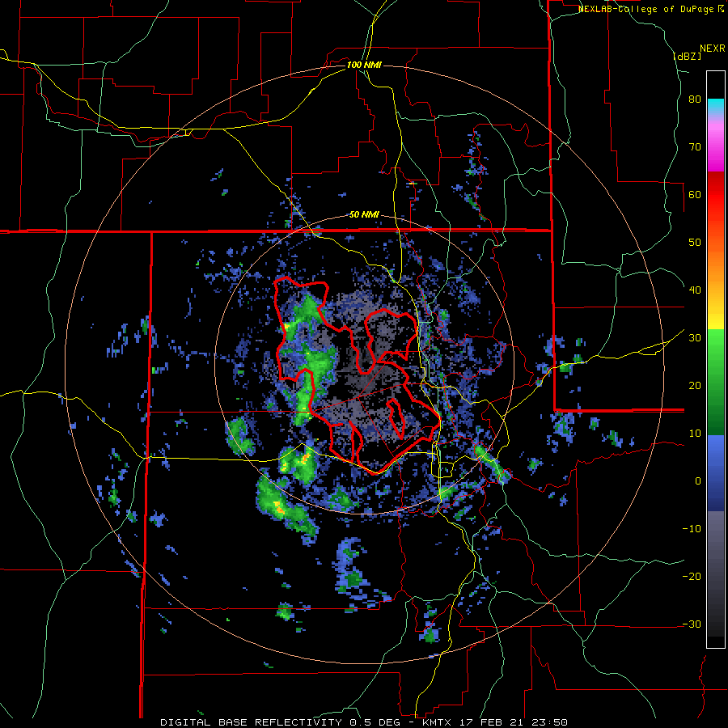
Task: Click the 30 value on color scale
Action: tap(695, 338)
